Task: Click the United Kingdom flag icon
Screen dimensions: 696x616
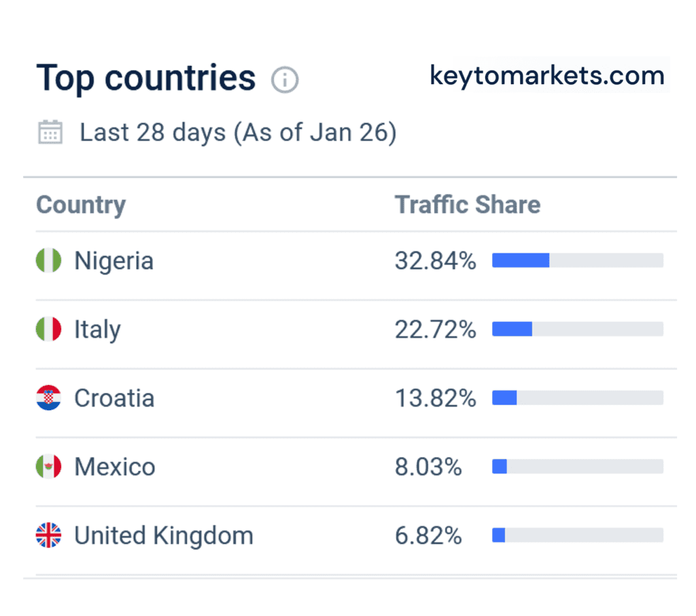Action: [x=48, y=535]
